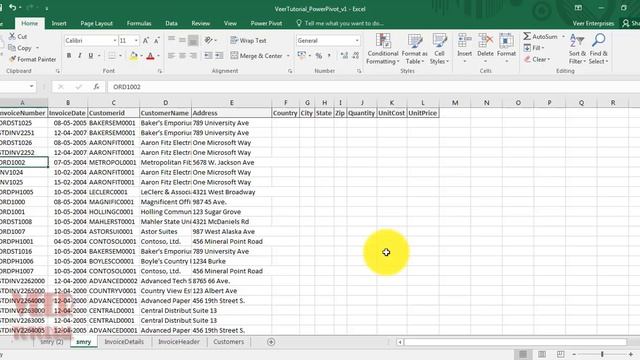The image size is (640, 360).
Task: Open AutoSum dropdown arrow
Action: 563,36
